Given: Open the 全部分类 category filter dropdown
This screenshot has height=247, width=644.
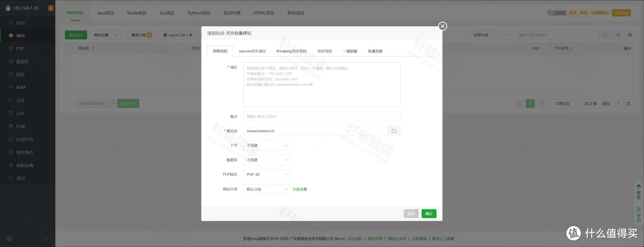Looking at the screenshot, I should [491, 35].
